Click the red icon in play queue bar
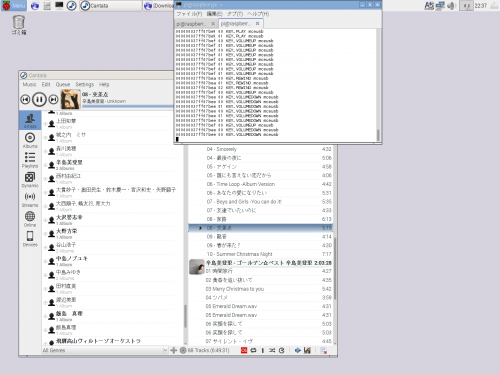This screenshot has height=375, width=500. pyautogui.click(x=244, y=350)
